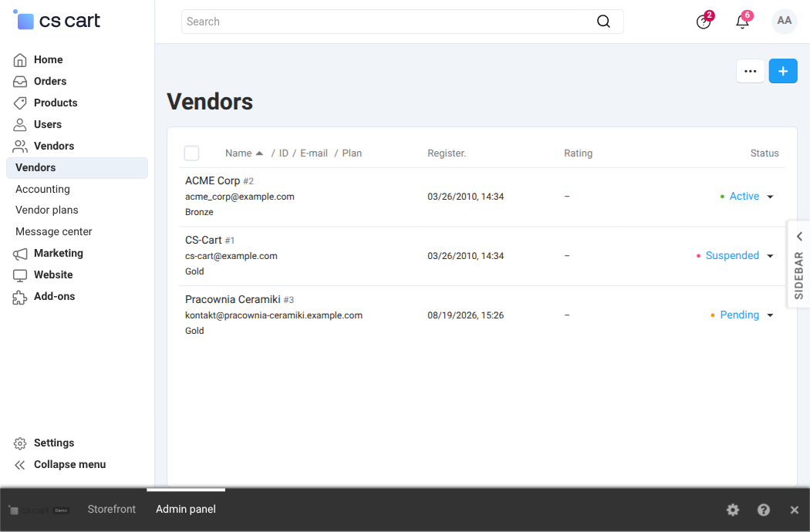Open the bottom bar gear settings

coord(733,510)
